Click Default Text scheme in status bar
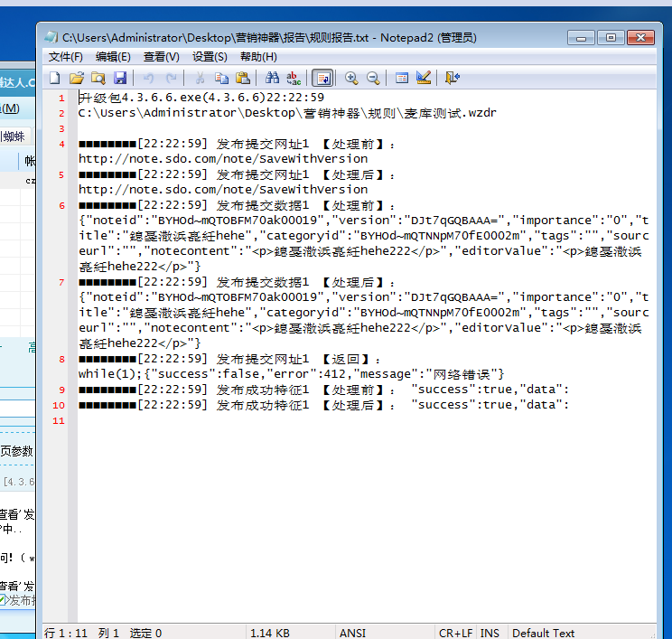Screen dimensions: 672x639 tap(544, 633)
